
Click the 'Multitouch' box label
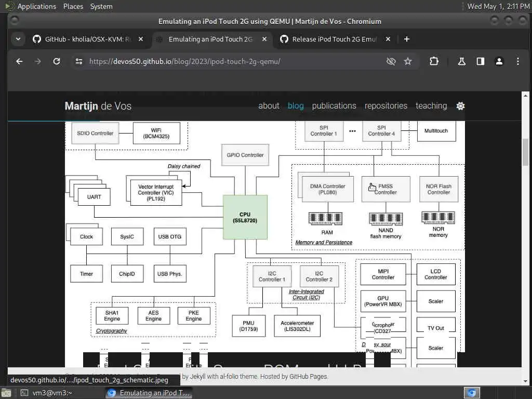[436, 130]
